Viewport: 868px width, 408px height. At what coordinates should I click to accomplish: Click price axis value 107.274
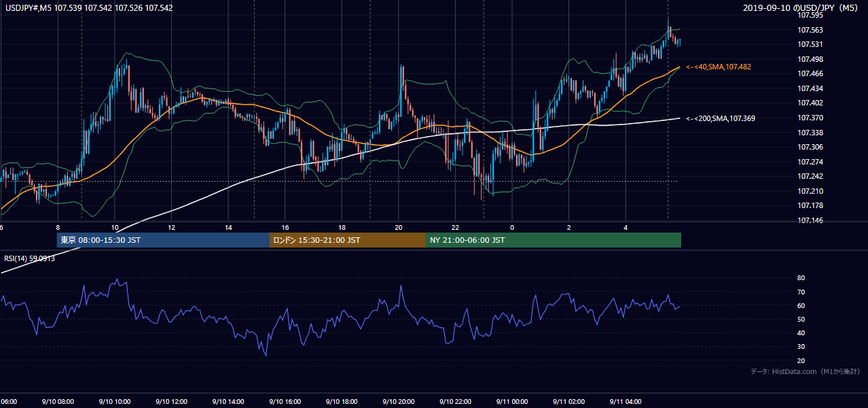click(x=809, y=162)
